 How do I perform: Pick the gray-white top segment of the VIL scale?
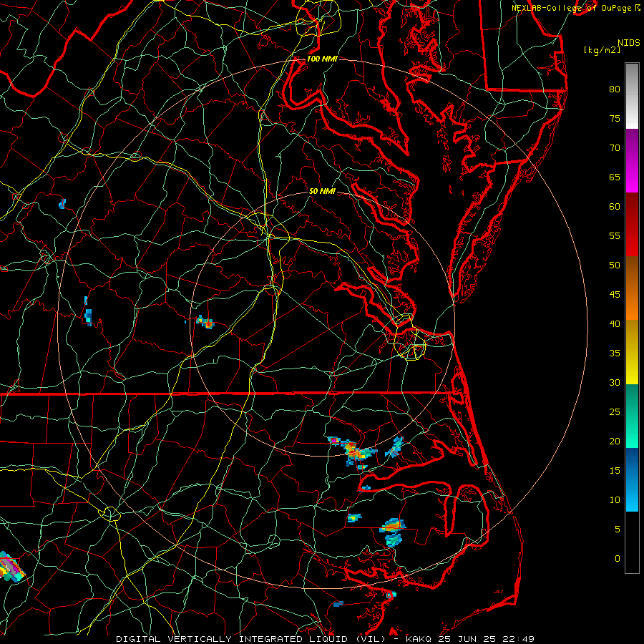click(x=632, y=96)
